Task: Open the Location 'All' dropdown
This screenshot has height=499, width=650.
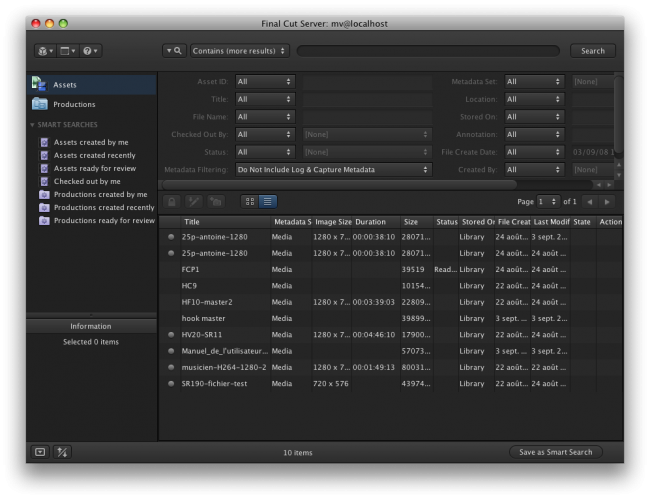Action: coord(534,99)
